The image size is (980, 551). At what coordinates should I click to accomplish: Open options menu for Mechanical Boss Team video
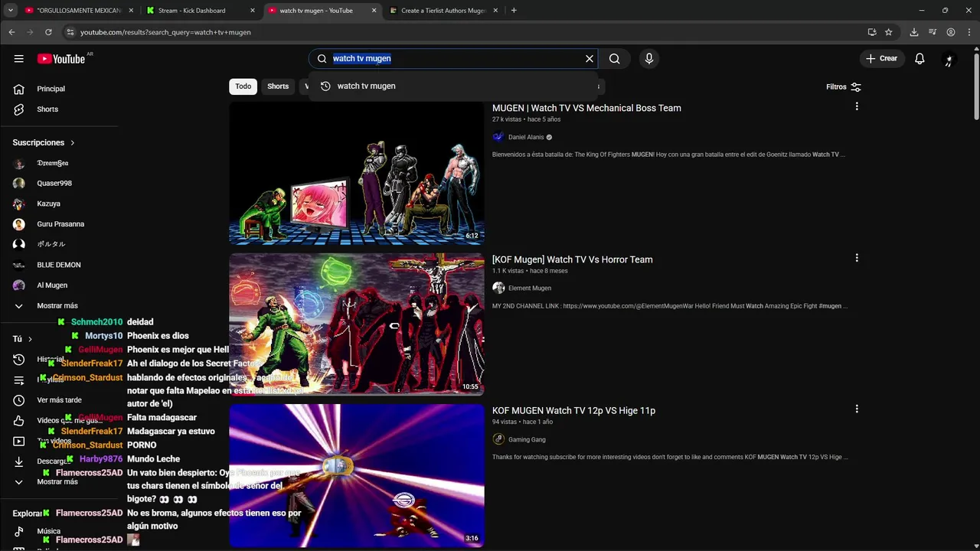click(857, 107)
